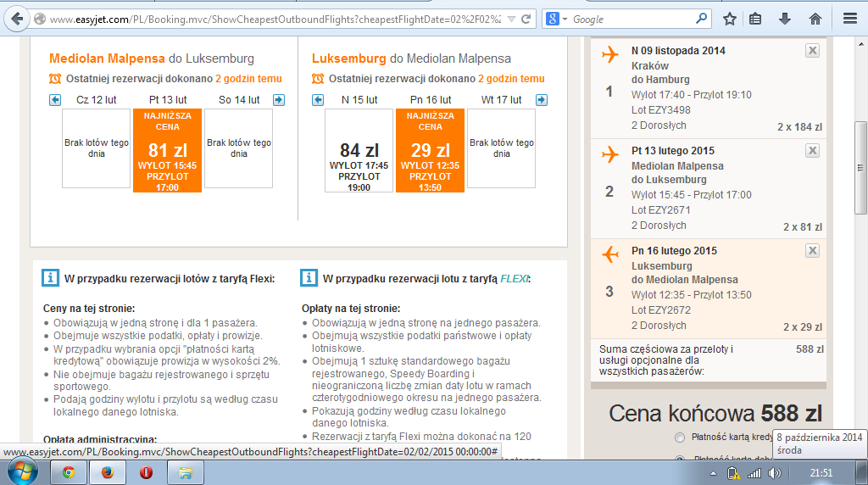868x485 pixels.
Task: Bookmark this page with the star icon
Action: (x=730, y=19)
